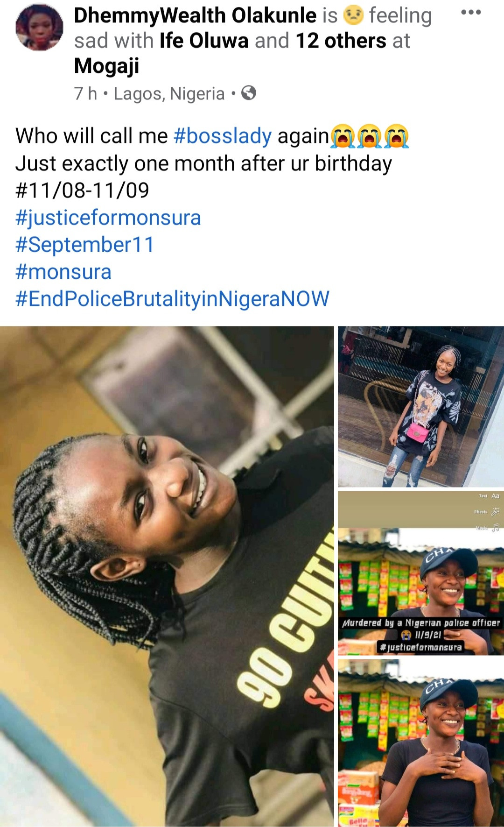Open the Mogaji location page
Viewport: 504px width, 827px height.
tap(107, 66)
